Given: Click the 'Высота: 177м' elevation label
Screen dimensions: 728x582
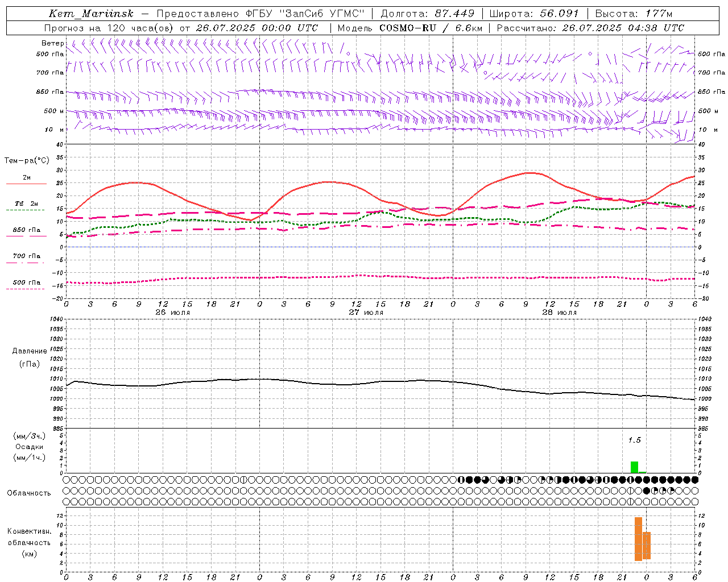Looking at the screenshot, I should pos(634,14).
